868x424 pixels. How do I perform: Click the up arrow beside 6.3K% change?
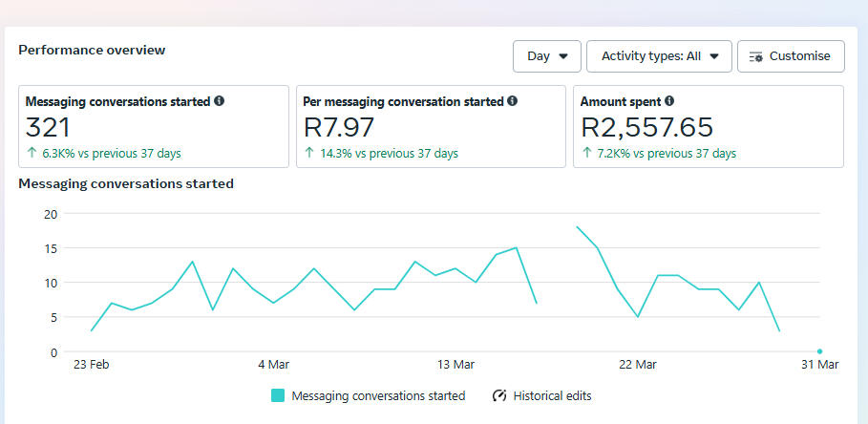(x=32, y=153)
